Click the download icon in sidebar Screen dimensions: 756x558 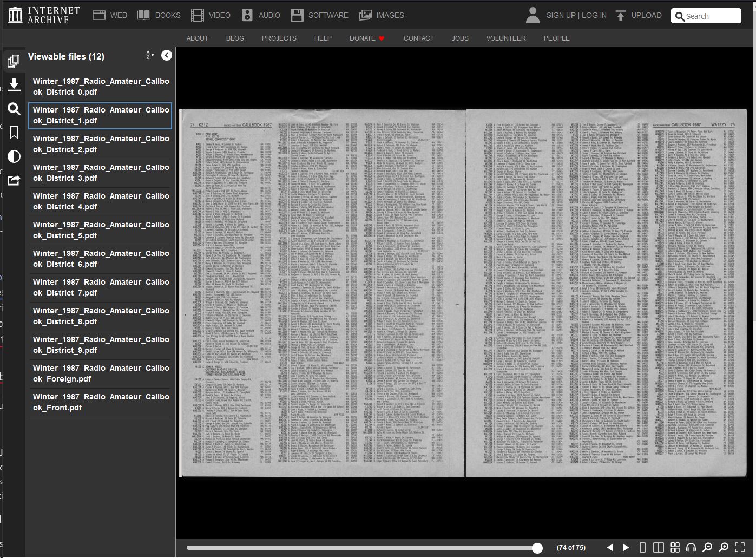click(x=14, y=84)
